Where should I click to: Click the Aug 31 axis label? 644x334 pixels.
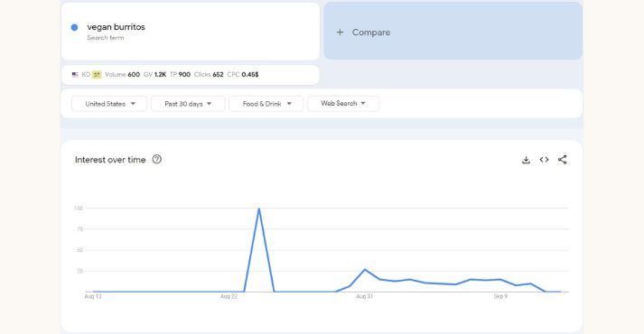click(364, 296)
